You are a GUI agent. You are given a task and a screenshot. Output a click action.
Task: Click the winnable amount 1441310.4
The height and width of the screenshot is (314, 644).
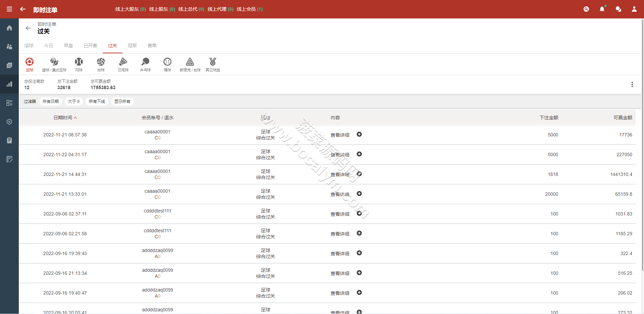621,174
